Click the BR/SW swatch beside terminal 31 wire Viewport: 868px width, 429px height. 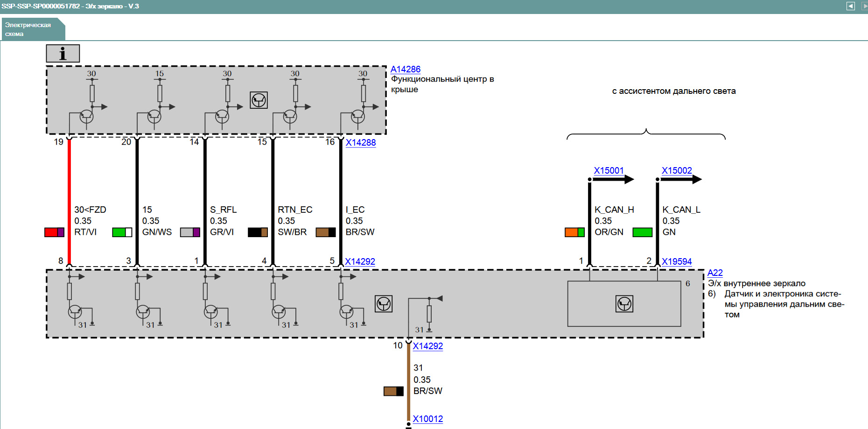393,391
